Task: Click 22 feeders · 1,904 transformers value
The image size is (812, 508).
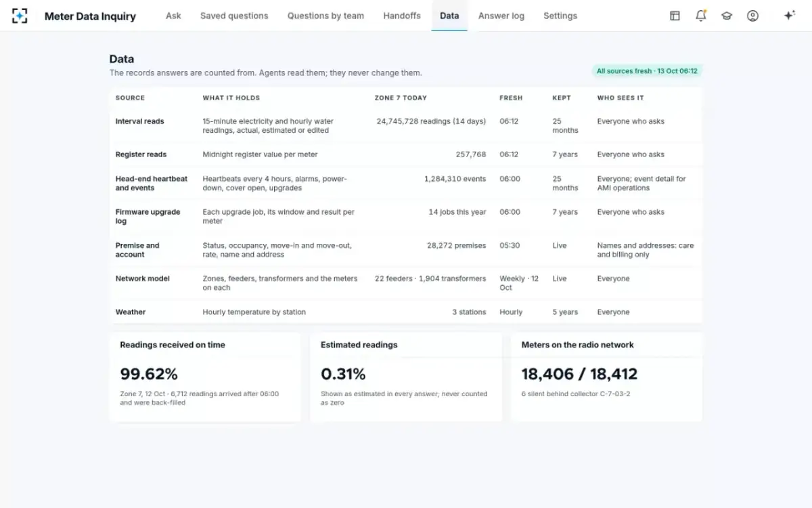Action: pyautogui.click(x=430, y=278)
